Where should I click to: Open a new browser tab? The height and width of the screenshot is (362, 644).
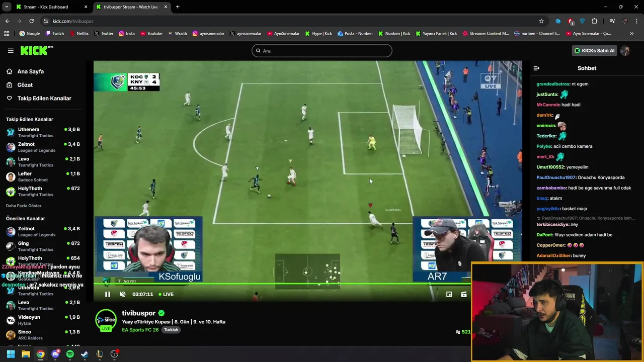point(178,7)
